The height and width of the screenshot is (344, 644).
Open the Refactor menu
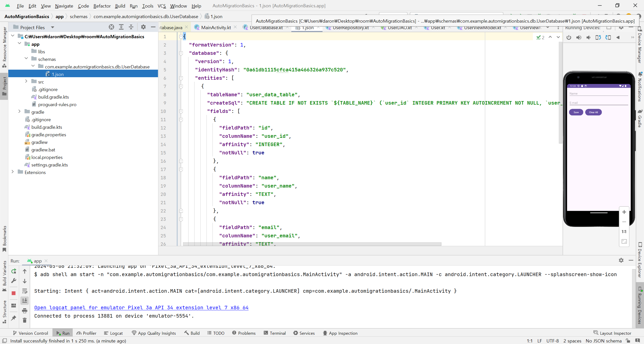pyautogui.click(x=102, y=6)
